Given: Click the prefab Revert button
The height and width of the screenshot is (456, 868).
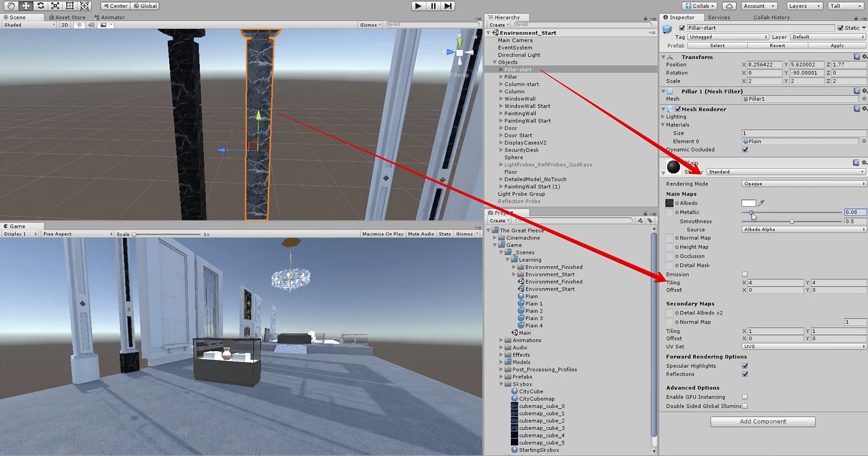Looking at the screenshot, I should pyautogui.click(x=777, y=46).
